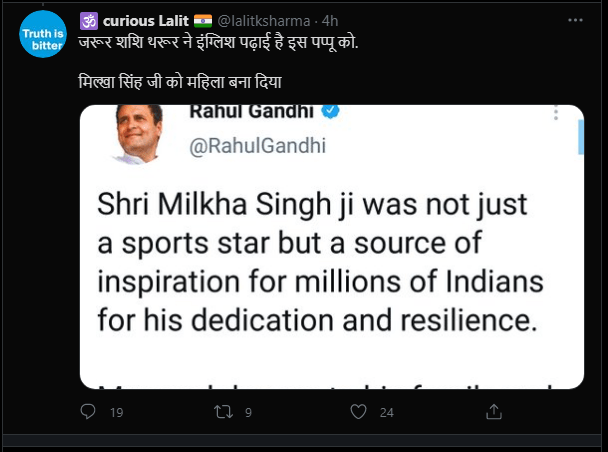Click the @RahulGandhi handle in the image
This screenshot has height=452, width=608.
[x=257, y=146]
